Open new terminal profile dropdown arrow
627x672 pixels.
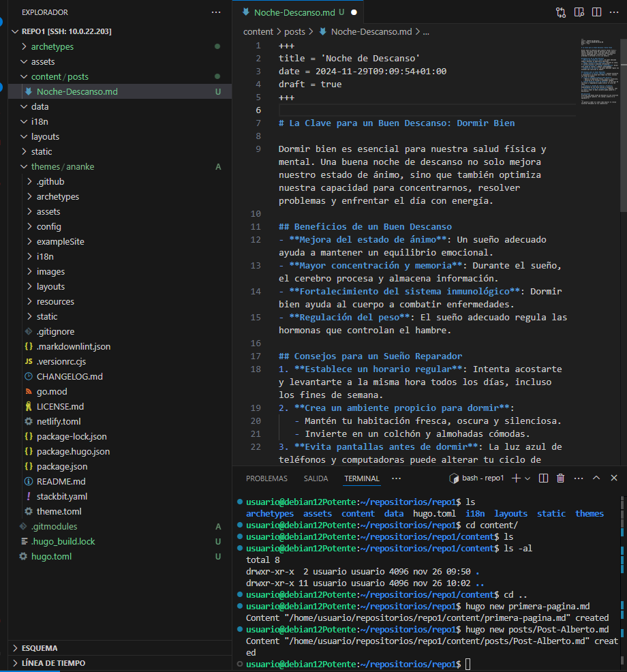(527, 478)
